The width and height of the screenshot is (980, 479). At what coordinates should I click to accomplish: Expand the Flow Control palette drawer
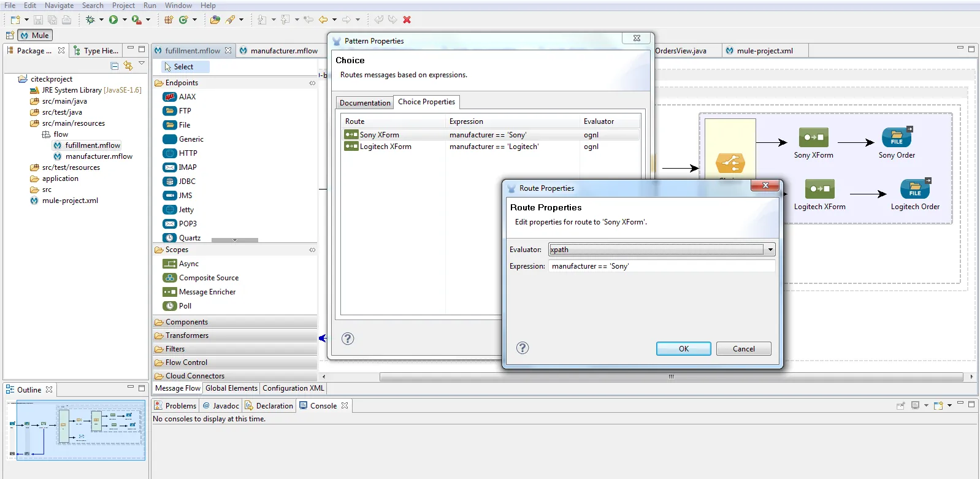235,362
